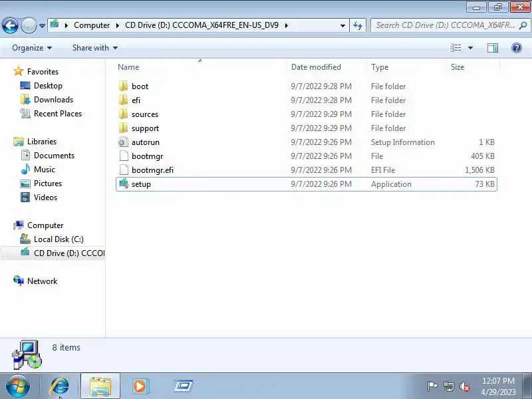Click the address bar drive icon
532x399 pixels.
click(x=55, y=25)
